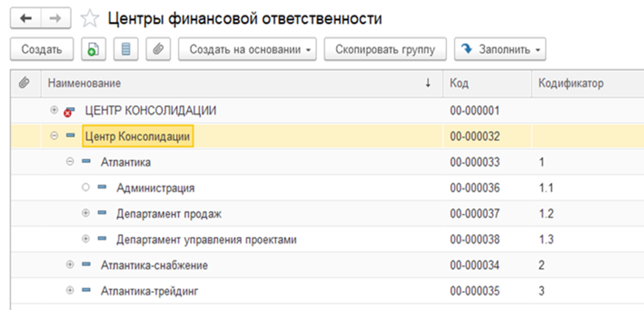
Task: Click the Код column header
Action: point(459,83)
